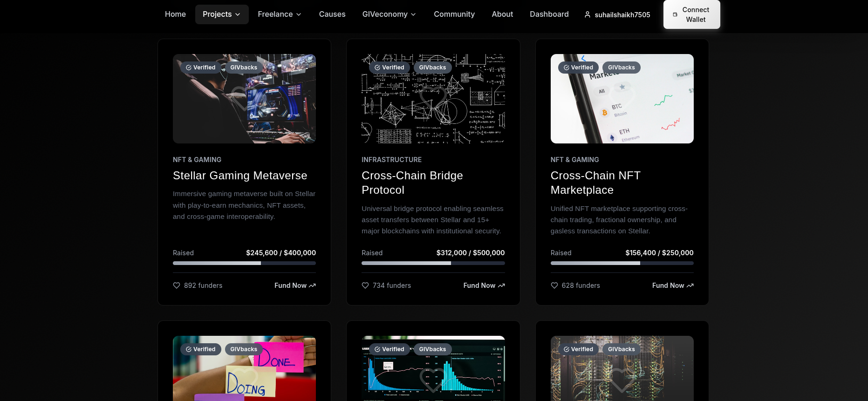Click heart overlay on analytics chart card image
The image size is (868, 401).
433,381
